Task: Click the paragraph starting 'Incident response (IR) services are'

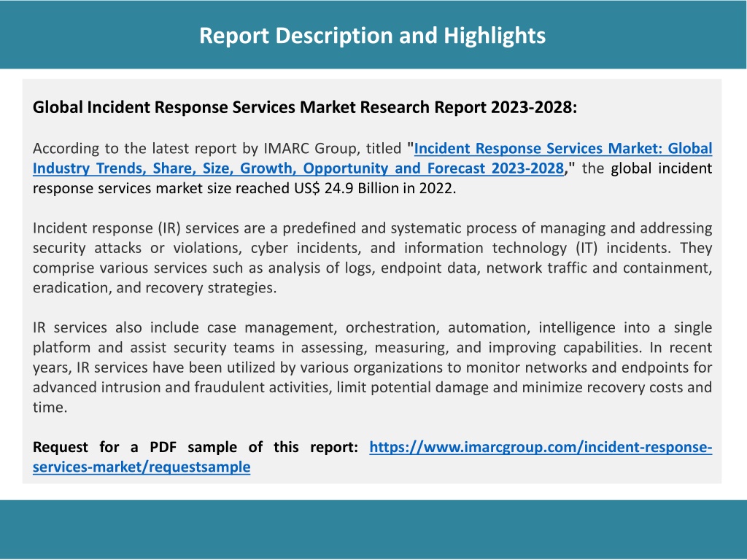Action: tap(373, 257)
